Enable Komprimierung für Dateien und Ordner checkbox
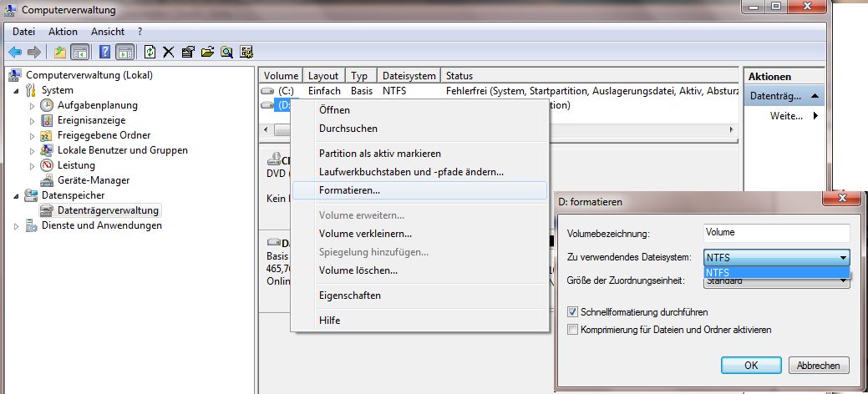Screen dimensions: 868x394 coord(573,330)
